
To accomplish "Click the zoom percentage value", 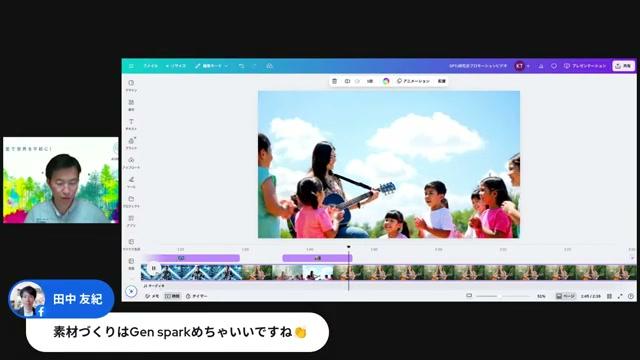I will tap(541, 296).
